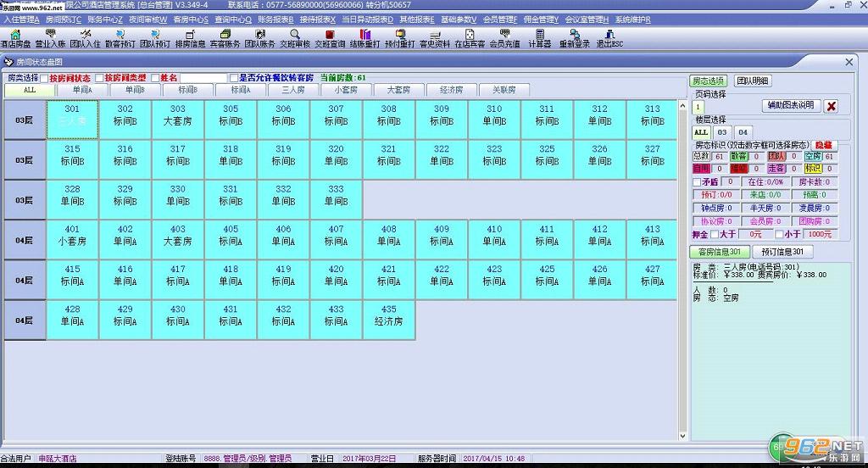868x468 pixels.
Task: Close the 房间状态盘图 panel with its X
Action: pos(849,62)
